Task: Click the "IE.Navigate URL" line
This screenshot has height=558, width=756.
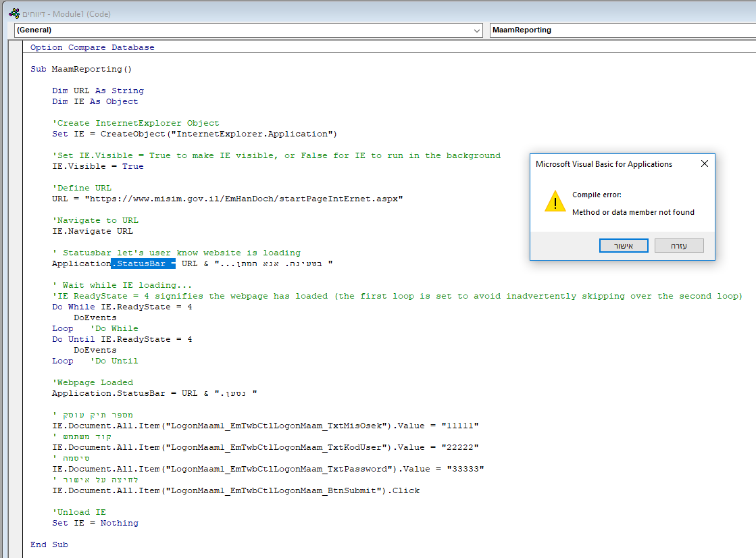Action: point(93,232)
